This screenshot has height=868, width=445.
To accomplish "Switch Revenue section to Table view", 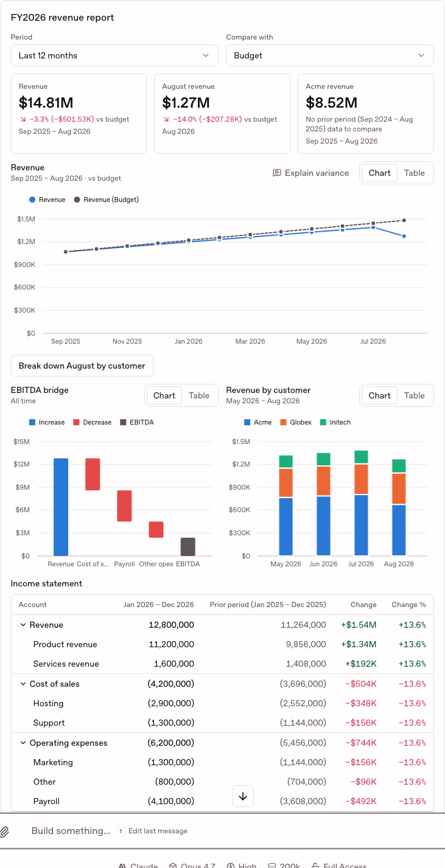I will pyautogui.click(x=415, y=173).
